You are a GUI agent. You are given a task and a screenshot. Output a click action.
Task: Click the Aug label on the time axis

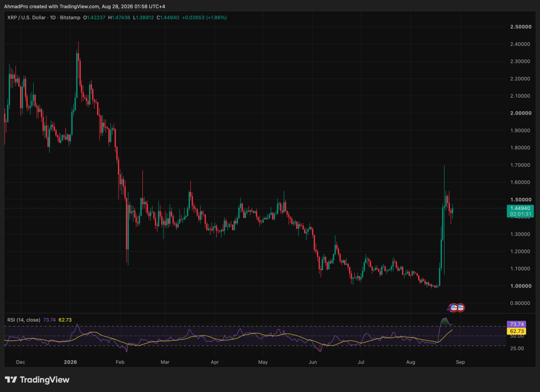(x=410, y=362)
